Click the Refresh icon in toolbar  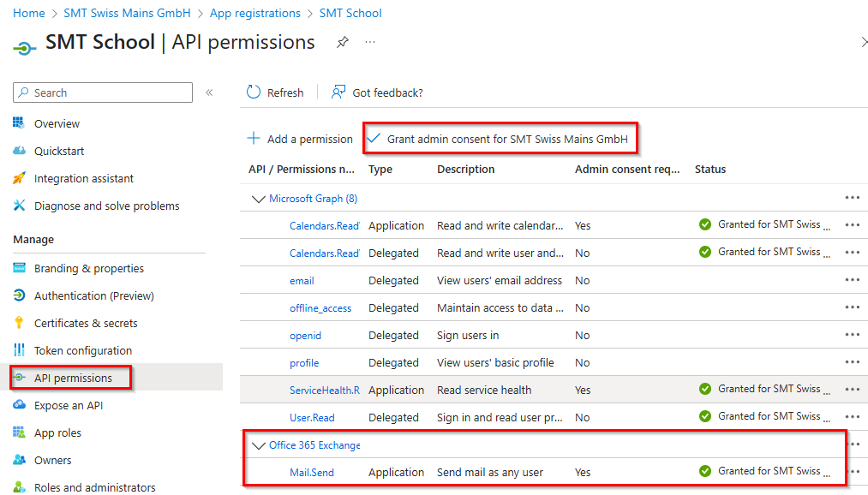point(254,92)
